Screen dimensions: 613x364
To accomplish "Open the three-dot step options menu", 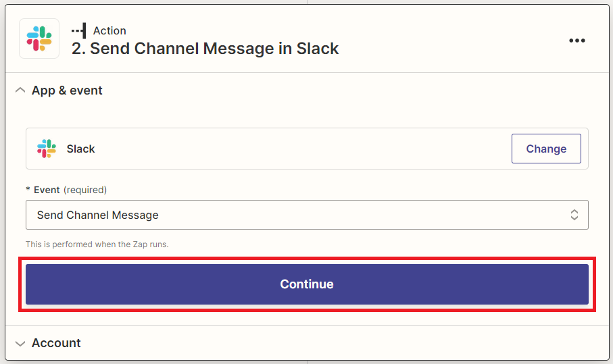I will (577, 41).
